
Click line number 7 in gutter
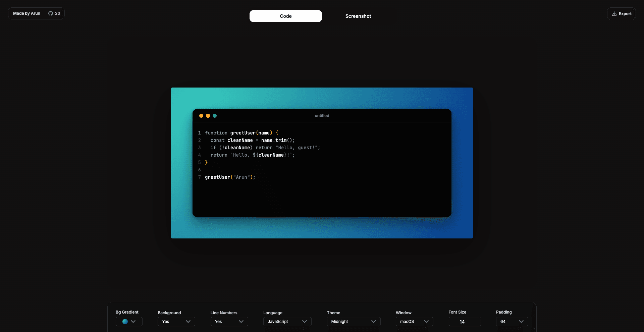[199, 177]
